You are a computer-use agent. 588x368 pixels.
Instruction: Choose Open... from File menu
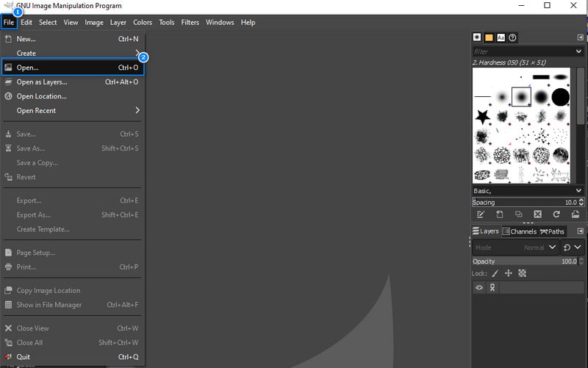[73, 68]
